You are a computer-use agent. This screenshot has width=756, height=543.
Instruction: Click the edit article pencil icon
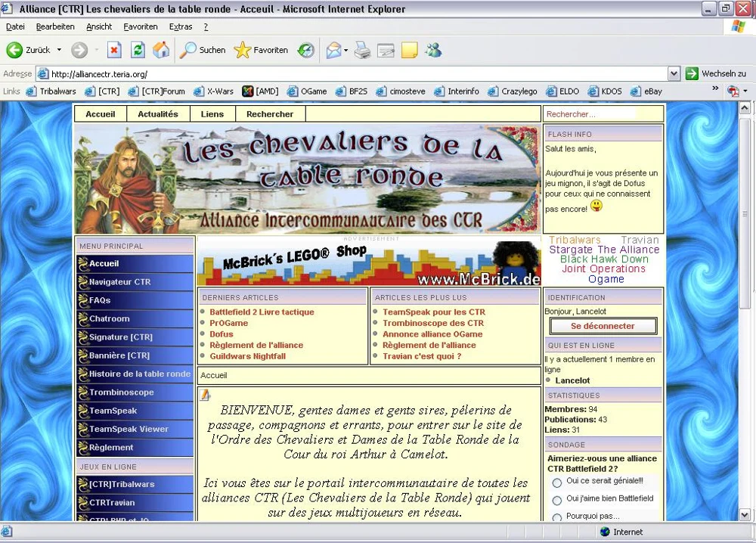(x=205, y=395)
